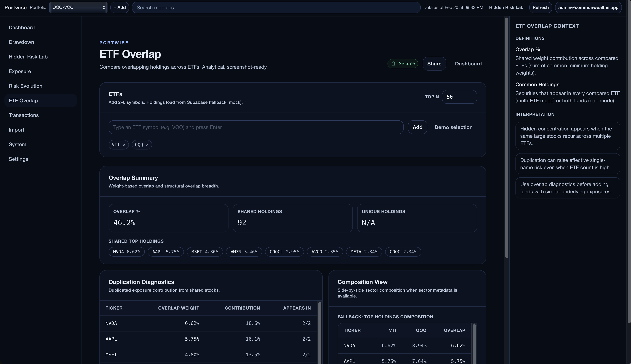The image size is (631, 364).
Task: Select the NVDA 6.62% shared holding chip
Action: coord(126,252)
